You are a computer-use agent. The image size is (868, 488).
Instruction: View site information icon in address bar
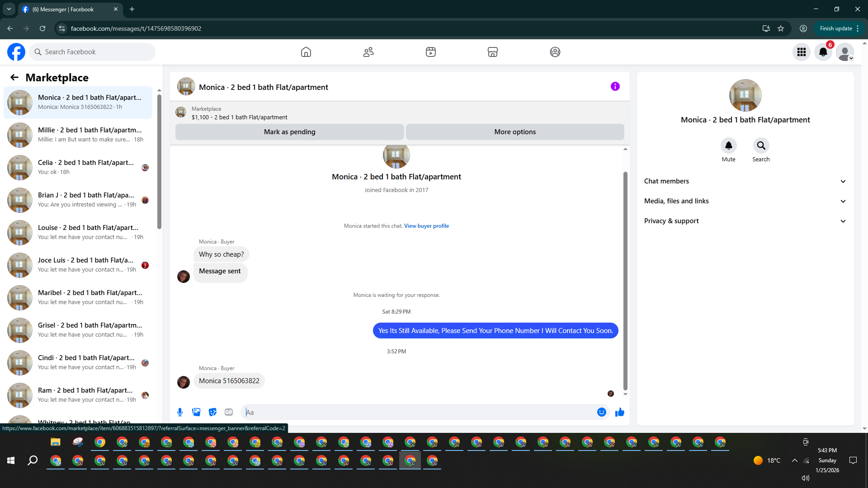(62, 28)
